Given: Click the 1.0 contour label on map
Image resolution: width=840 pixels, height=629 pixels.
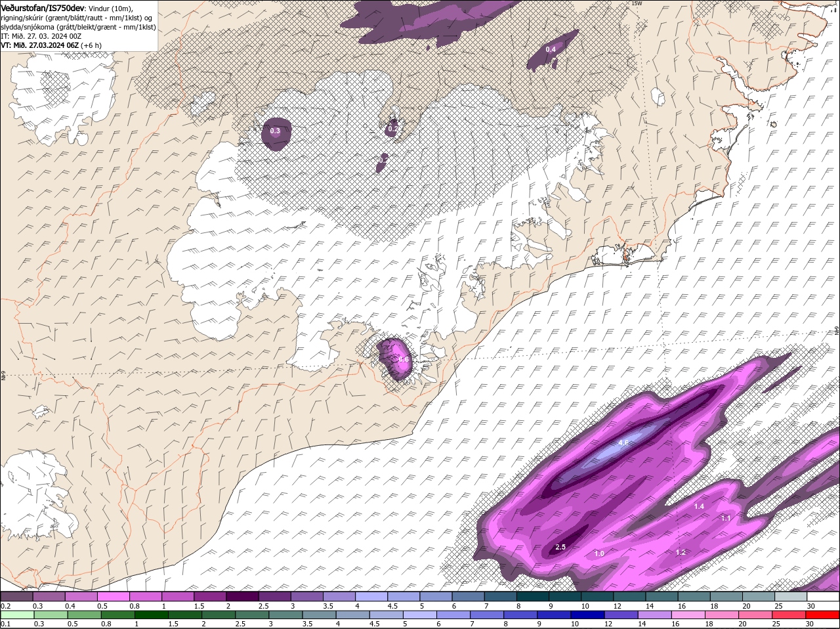Looking at the screenshot, I should [599, 553].
